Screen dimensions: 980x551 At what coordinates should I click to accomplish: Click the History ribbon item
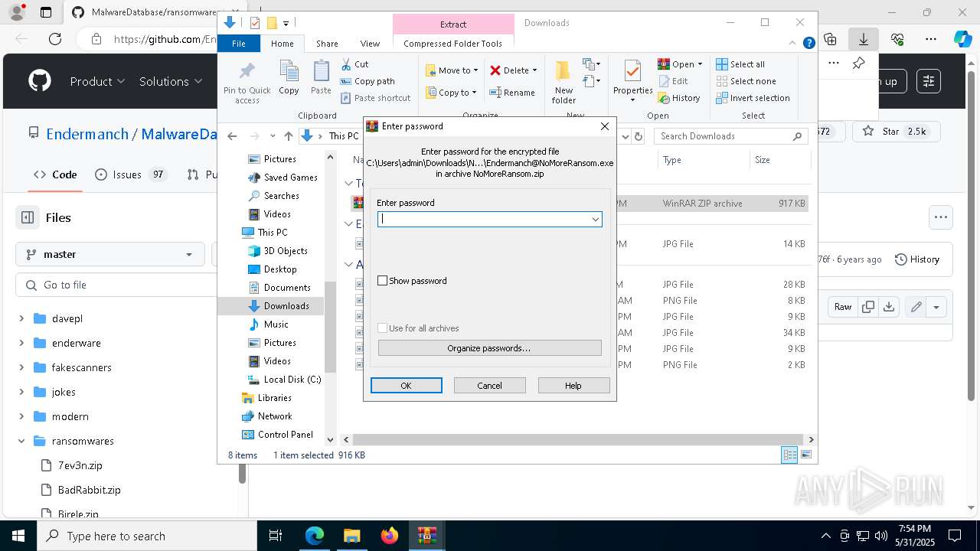(679, 98)
